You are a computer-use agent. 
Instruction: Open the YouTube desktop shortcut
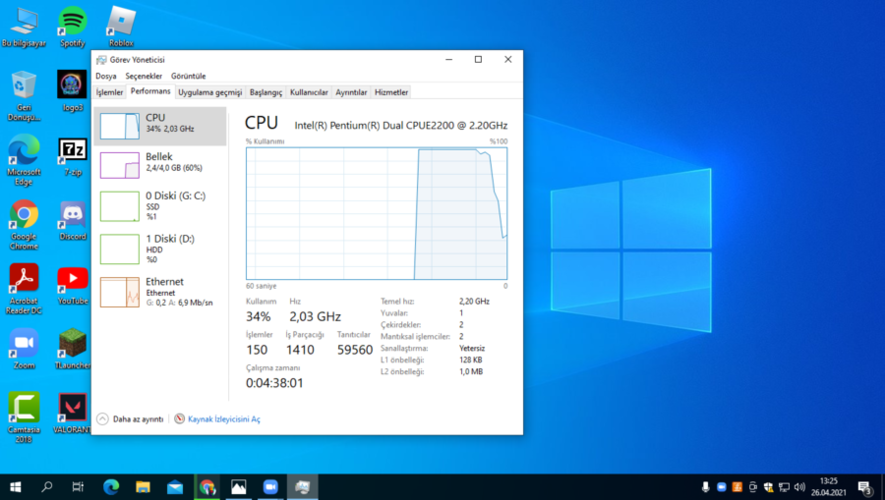[x=72, y=286]
